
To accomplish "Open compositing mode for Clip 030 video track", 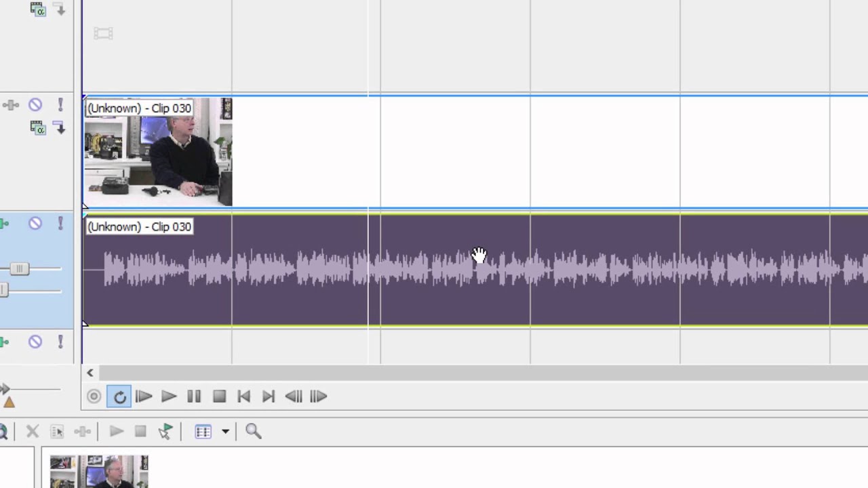I will 38,127.
